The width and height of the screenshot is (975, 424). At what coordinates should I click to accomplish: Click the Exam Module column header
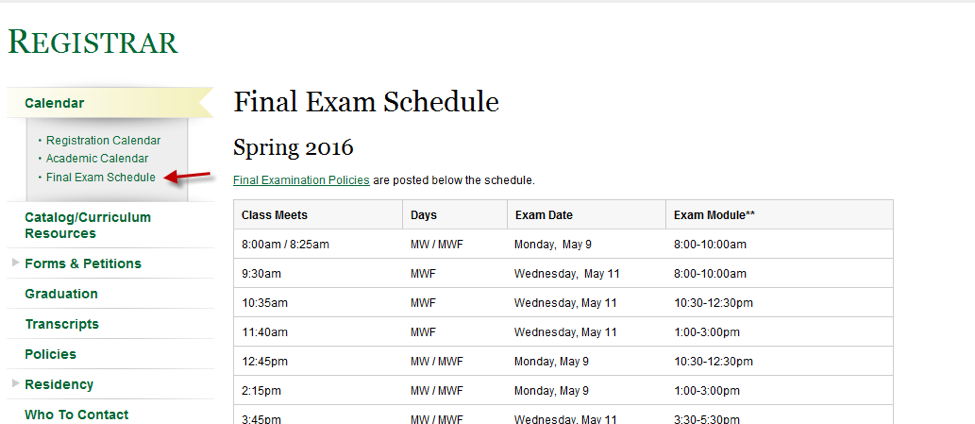tap(714, 215)
